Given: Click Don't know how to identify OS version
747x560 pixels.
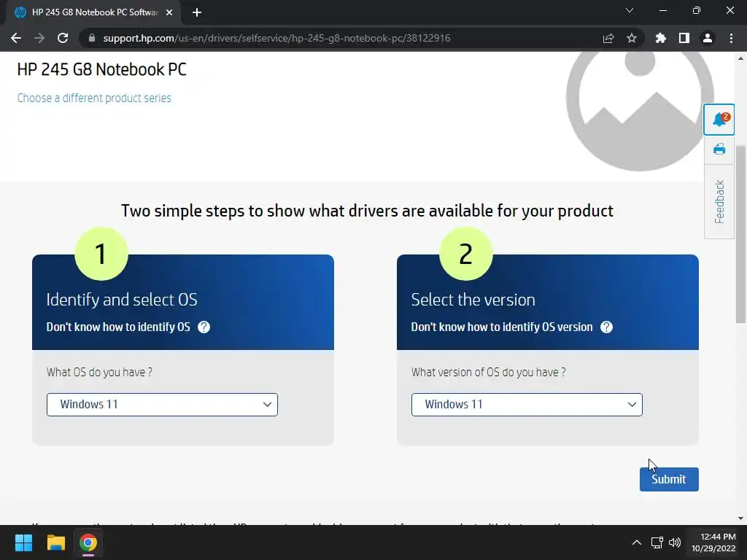Looking at the screenshot, I should pyautogui.click(x=502, y=327).
